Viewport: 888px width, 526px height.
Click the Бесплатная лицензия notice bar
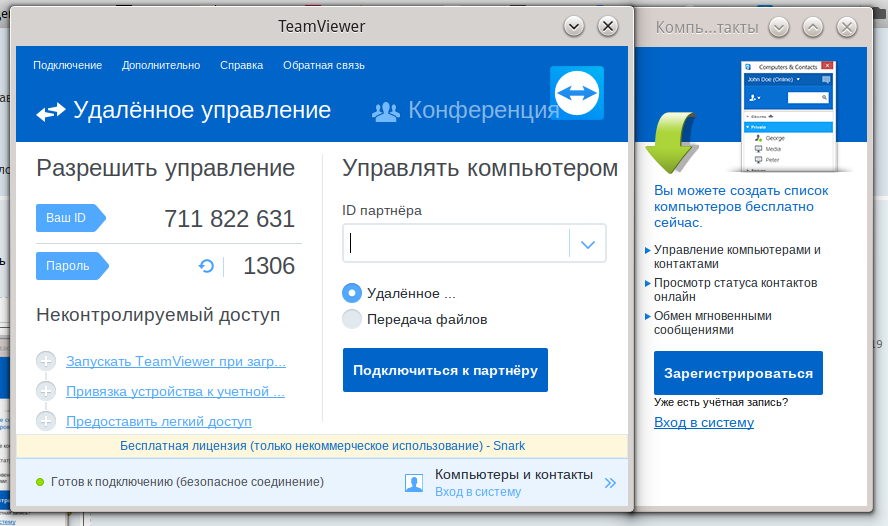[322, 446]
